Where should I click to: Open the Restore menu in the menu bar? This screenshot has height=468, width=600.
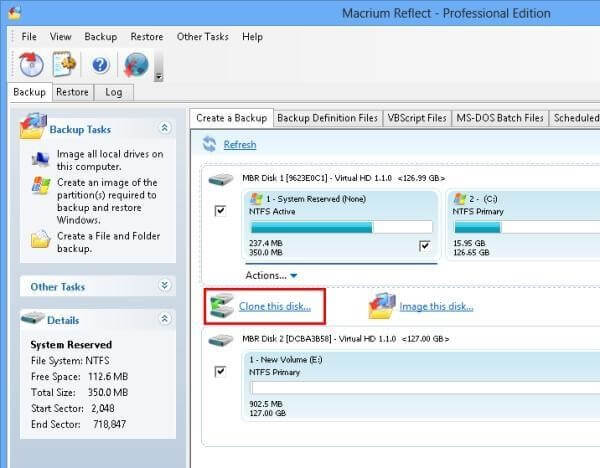tap(147, 37)
